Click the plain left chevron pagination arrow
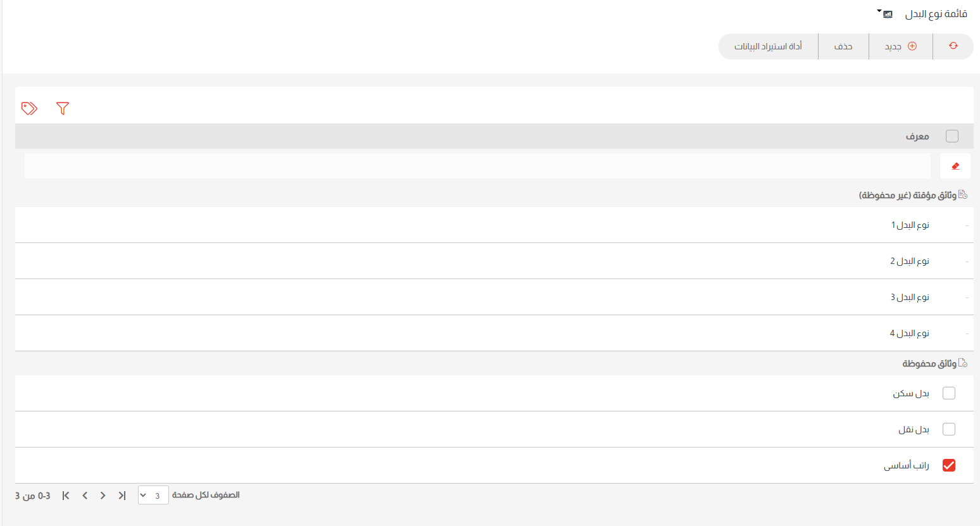Screen dimensions: 980x526 coord(85,496)
